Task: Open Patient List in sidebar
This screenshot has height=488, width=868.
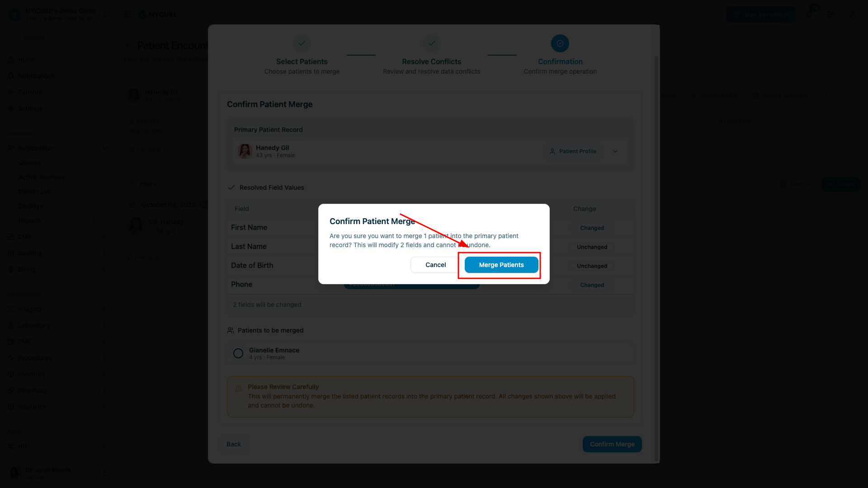Action: (x=35, y=192)
